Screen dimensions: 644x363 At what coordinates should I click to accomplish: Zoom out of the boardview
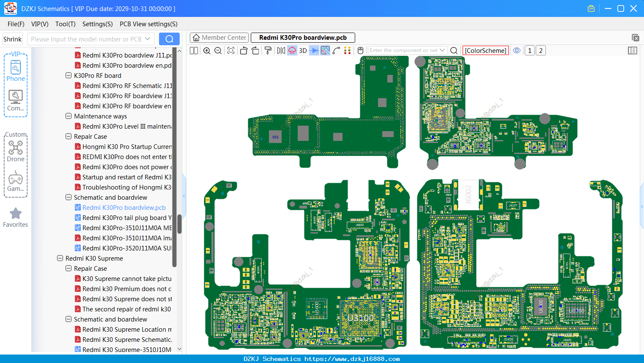point(218,50)
